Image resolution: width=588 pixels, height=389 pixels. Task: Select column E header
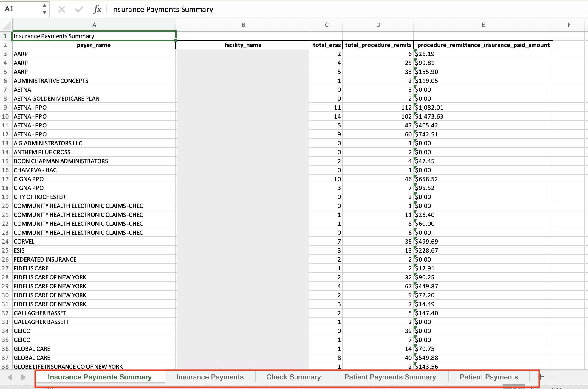(483, 25)
